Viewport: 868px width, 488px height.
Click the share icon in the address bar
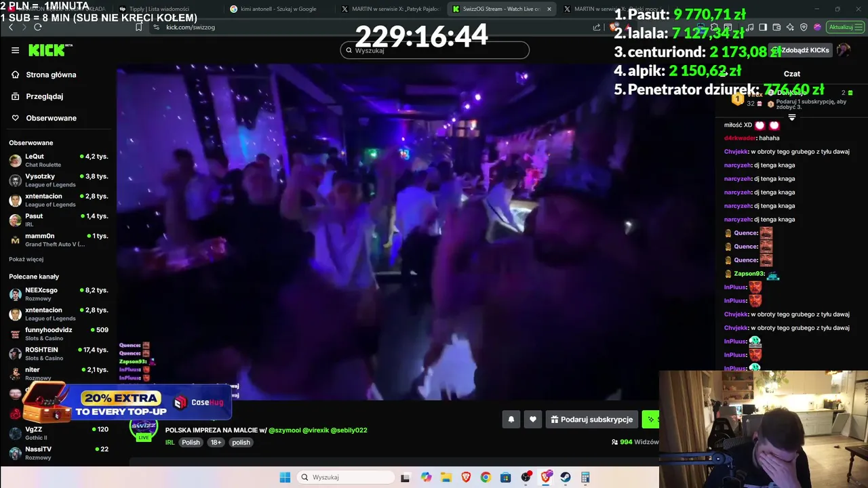[x=597, y=27]
